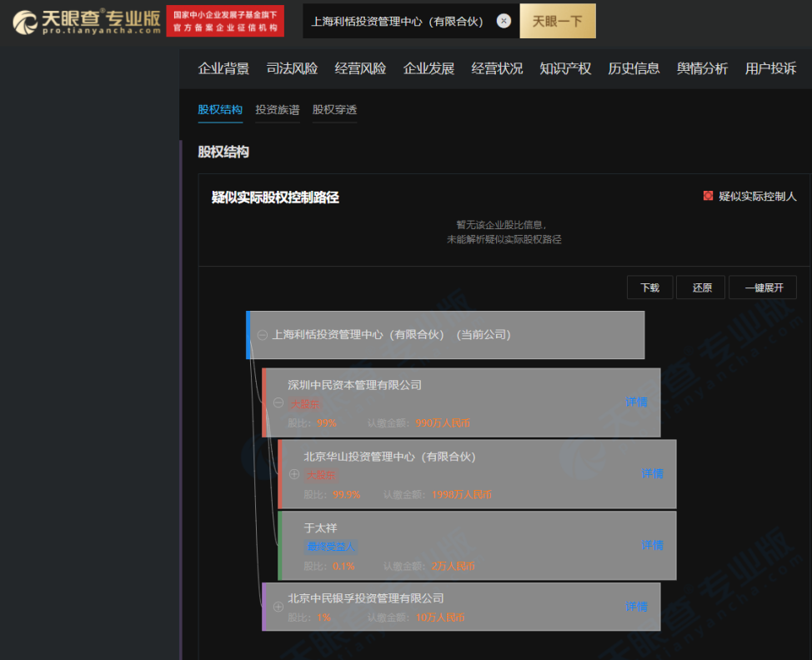Viewport: 812px width, 660px height.
Task: Switch to the 投资族谱 tab
Action: (x=278, y=110)
